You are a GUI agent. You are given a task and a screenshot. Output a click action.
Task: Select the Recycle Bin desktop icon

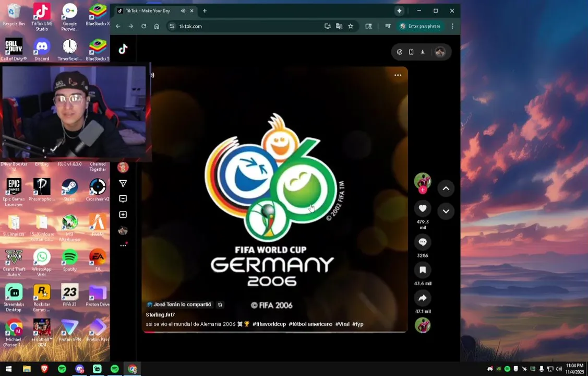tap(14, 15)
